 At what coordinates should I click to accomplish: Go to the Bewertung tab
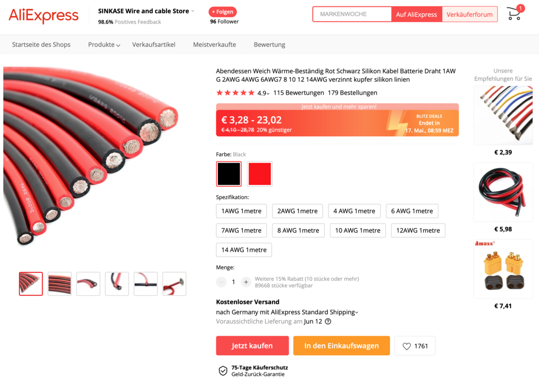(269, 45)
